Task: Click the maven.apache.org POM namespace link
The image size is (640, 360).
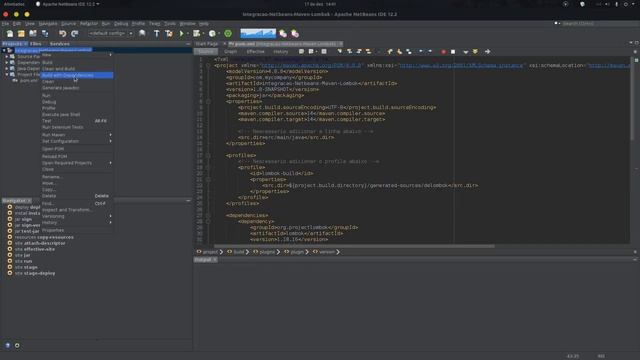Action: click(311, 65)
